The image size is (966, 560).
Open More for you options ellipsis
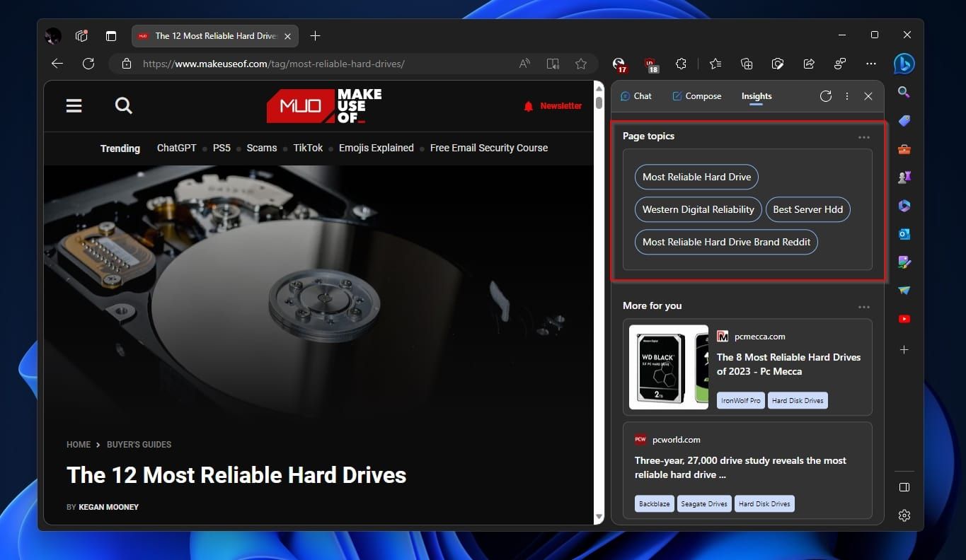pos(863,307)
